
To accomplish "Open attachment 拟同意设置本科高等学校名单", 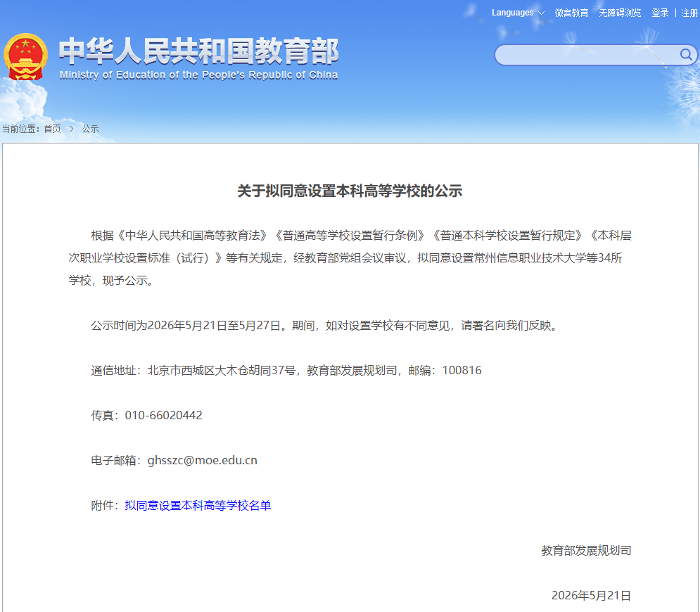I will (198, 505).
